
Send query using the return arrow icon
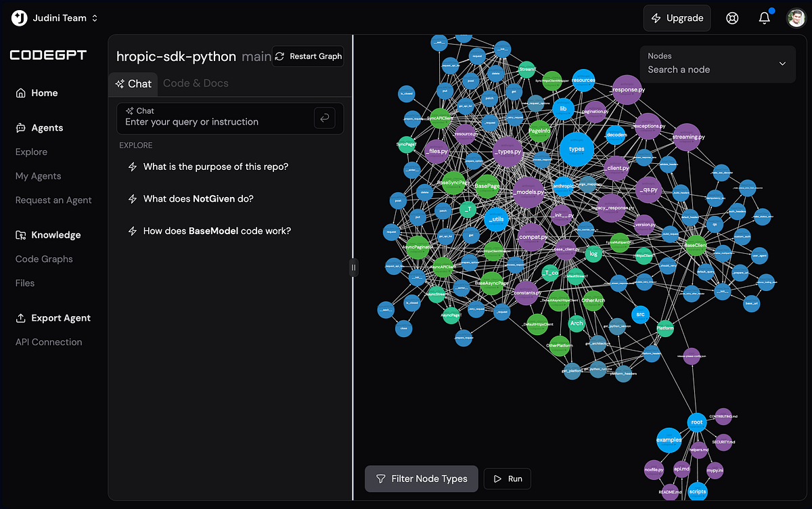(x=324, y=117)
